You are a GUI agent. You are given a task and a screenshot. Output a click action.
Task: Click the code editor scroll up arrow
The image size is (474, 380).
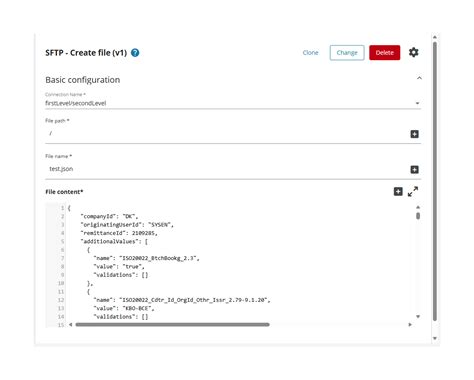[418, 207]
